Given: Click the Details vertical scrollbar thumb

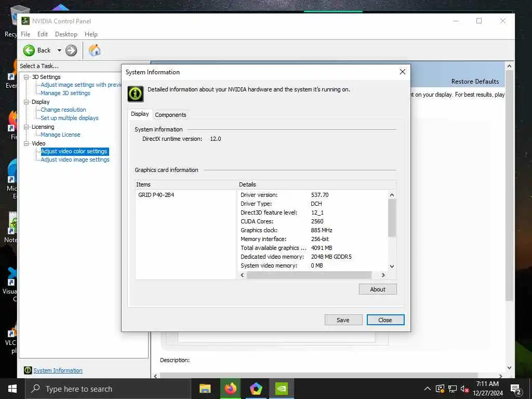Looking at the screenshot, I should click(392, 218).
